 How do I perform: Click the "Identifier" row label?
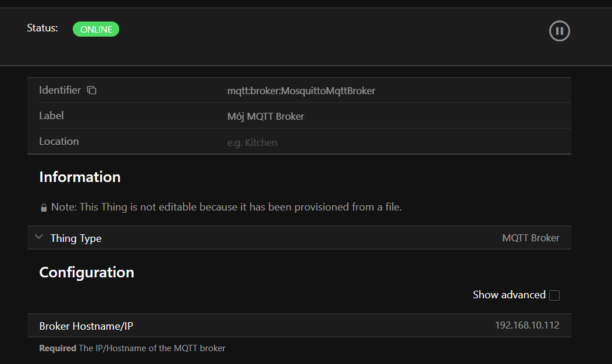[60, 90]
